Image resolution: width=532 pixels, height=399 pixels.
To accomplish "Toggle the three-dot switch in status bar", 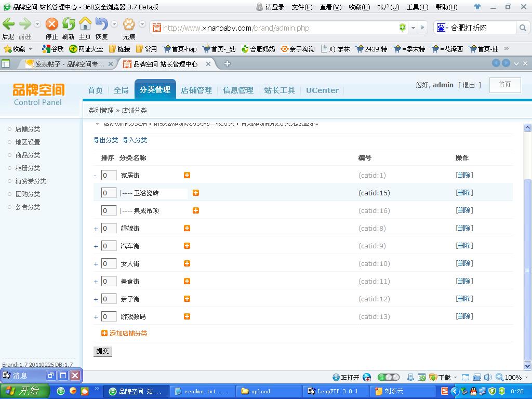I will pyautogui.click(x=389, y=377).
